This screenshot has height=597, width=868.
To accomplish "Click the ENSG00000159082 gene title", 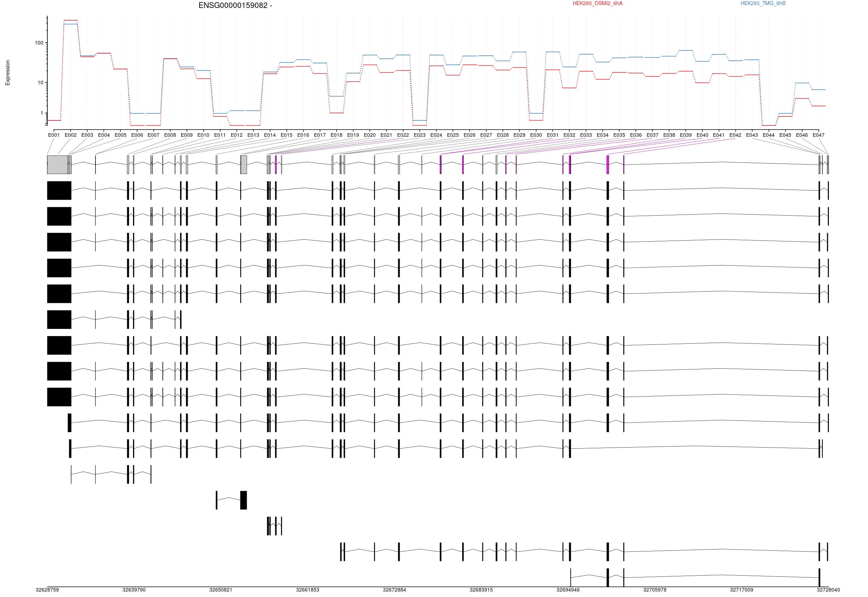I will point(235,6).
